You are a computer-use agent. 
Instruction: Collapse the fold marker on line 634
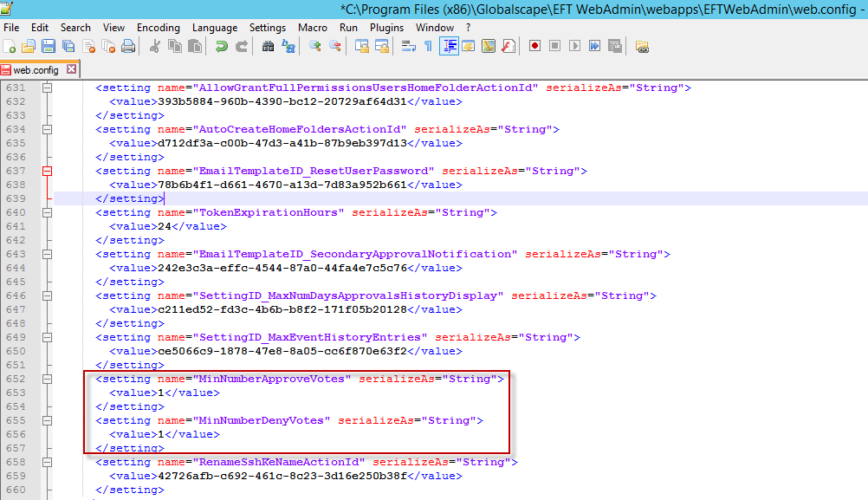[47, 129]
